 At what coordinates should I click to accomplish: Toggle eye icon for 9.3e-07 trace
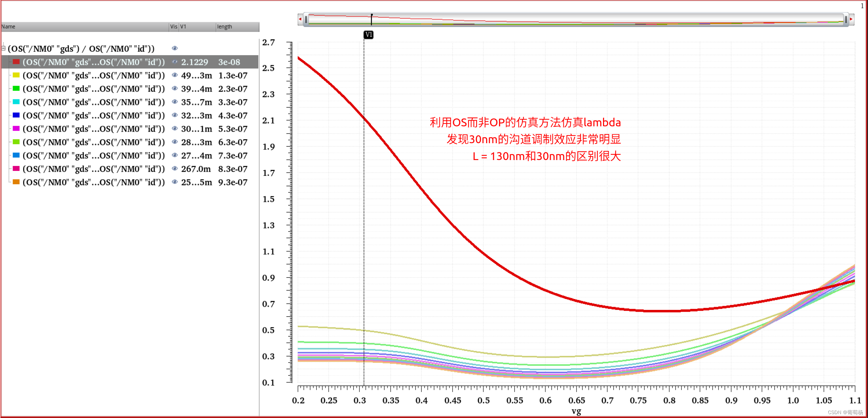(x=174, y=182)
